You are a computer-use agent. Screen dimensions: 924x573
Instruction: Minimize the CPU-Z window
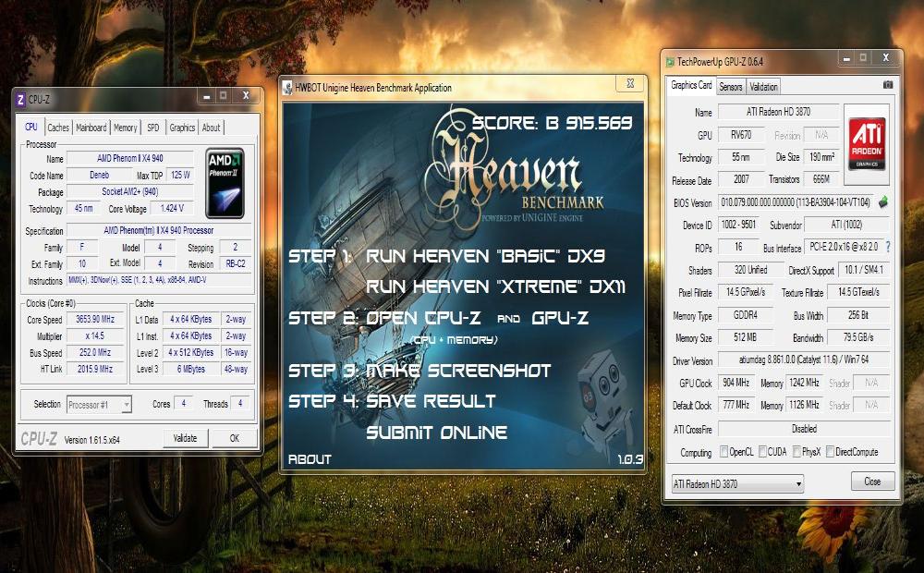(x=207, y=96)
